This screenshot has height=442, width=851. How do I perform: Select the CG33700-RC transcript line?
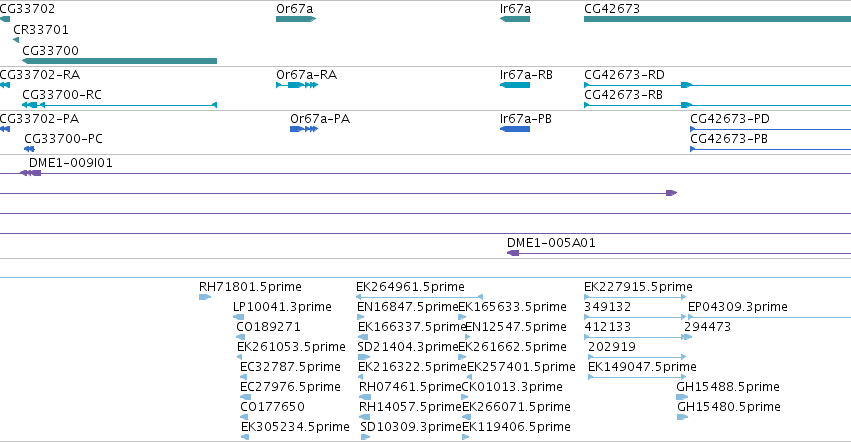[x=119, y=105]
